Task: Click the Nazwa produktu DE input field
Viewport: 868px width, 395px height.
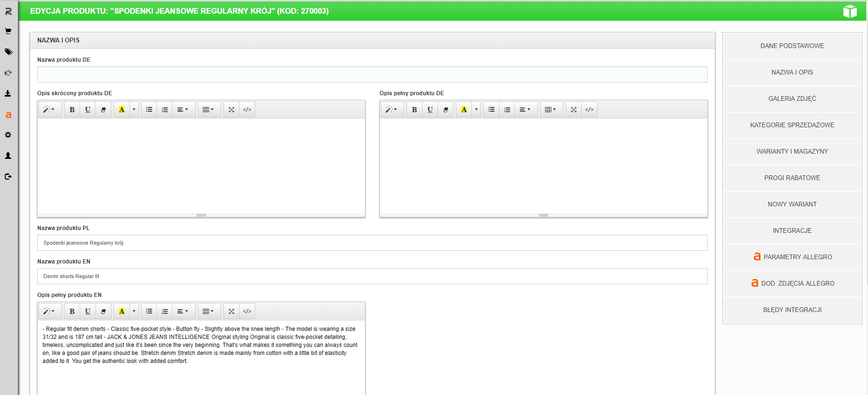Action: [x=372, y=74]
